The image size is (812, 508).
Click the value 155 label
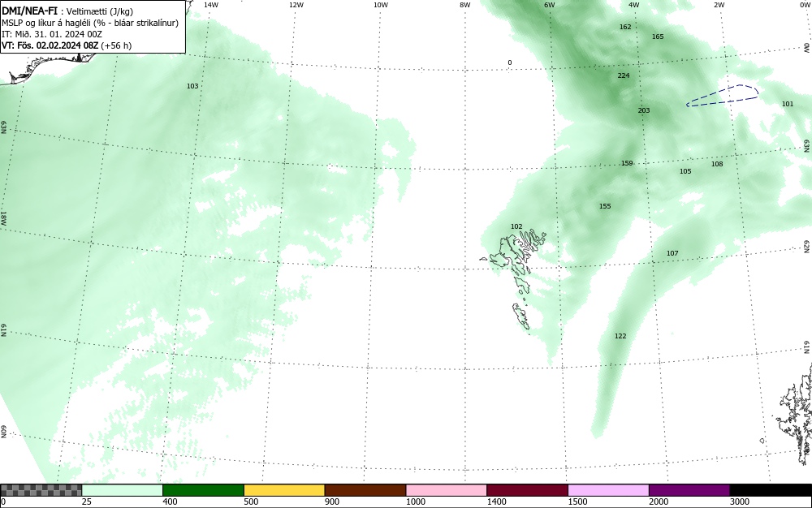pyautogui.click(x=605, y=206)
